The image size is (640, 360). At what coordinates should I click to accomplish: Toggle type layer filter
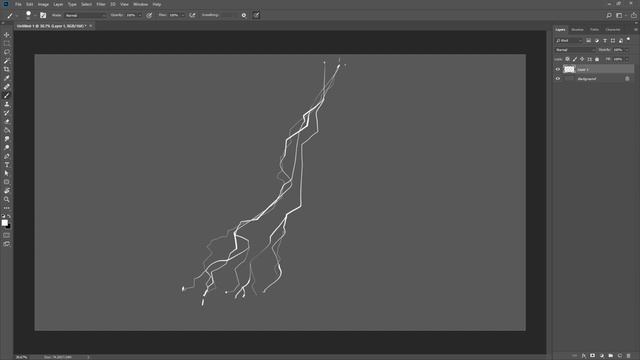point(605,40)
